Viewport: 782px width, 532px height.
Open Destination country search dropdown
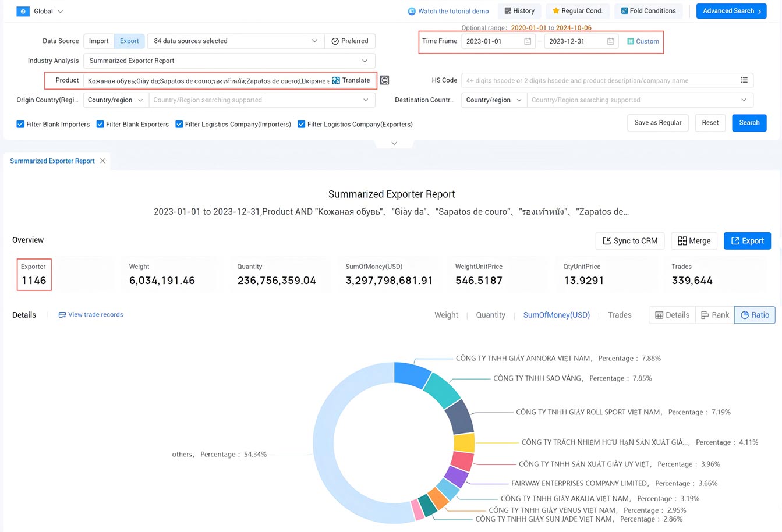click(640, 100)
